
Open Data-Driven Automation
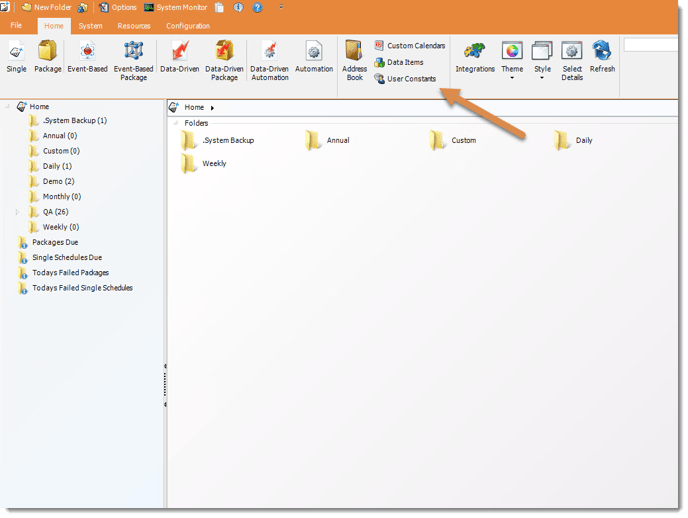coord(269,61)
